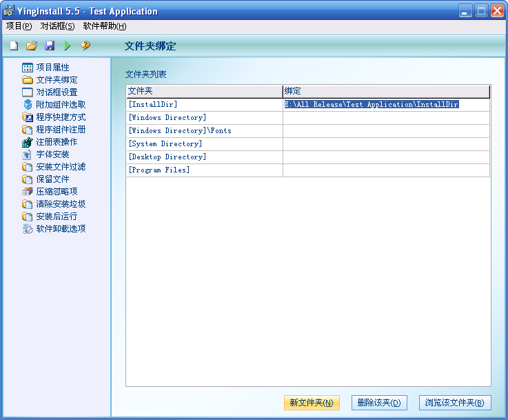Select the 附加组件选取 label in sidebar
The height and width of the screenshot is (420, 508).
(61, 105)
